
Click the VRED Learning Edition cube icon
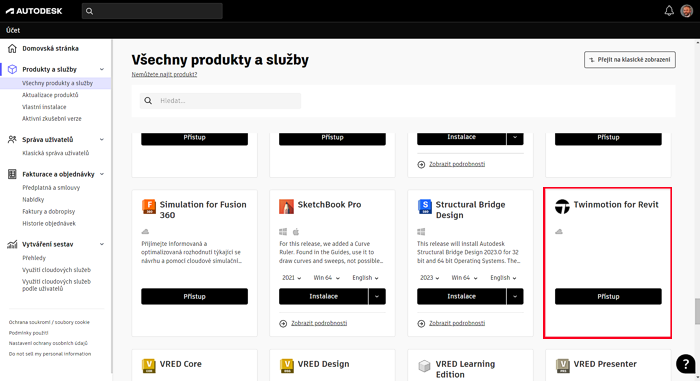point(424,366)
